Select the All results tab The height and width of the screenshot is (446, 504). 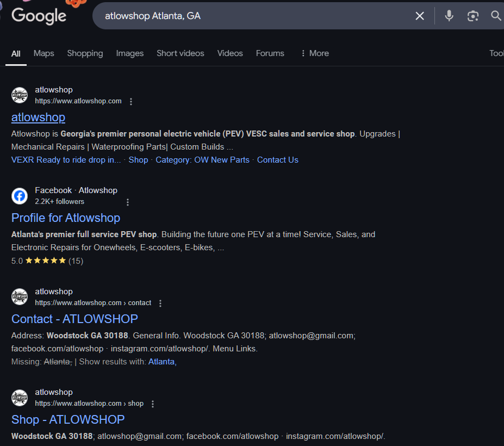point(16,54)
